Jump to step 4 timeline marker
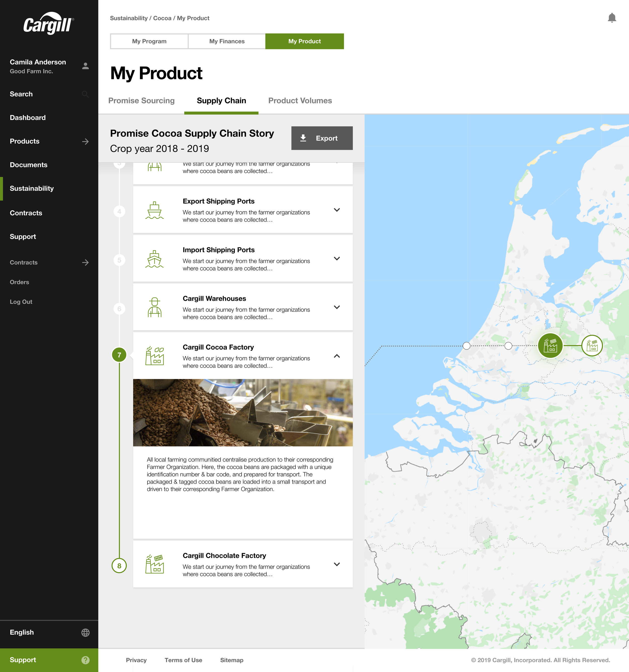 (x=119, y=212)
